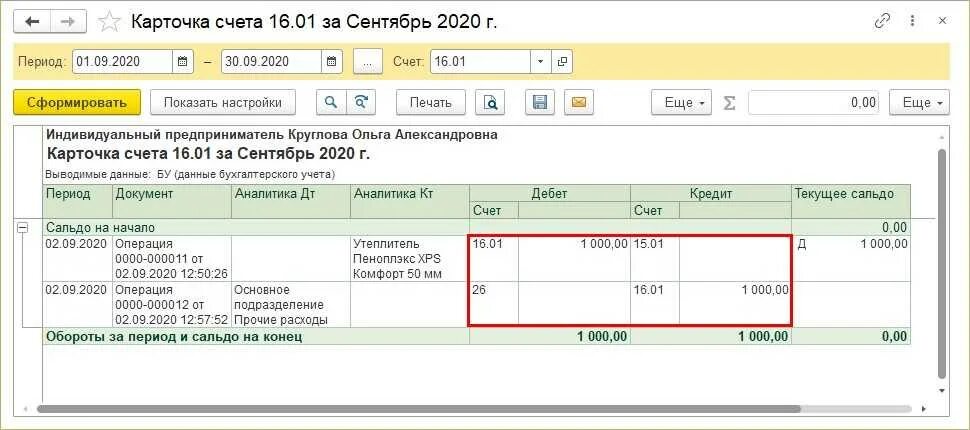Image resolution: width=970 pixels, height=430 pixels.
Task: Select report title Карточка счета 16.01 in sheet
Action: (208, 154)
